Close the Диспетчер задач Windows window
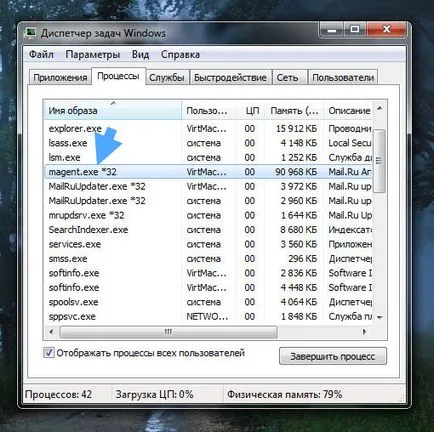Viewport: 434px width, 432px height. (387, 30)
